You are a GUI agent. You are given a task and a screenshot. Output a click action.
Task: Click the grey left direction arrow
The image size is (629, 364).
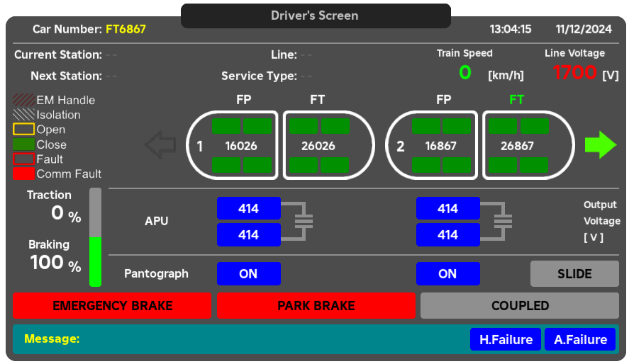point(160,145)
